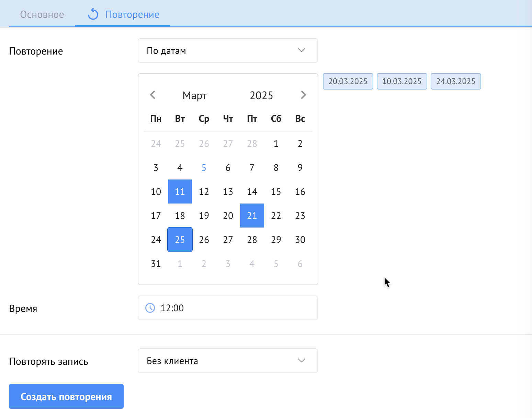Click the clock icon in time field
This screenshot has height=418, width=532.
pyautogui.click(x=150, y=308)
